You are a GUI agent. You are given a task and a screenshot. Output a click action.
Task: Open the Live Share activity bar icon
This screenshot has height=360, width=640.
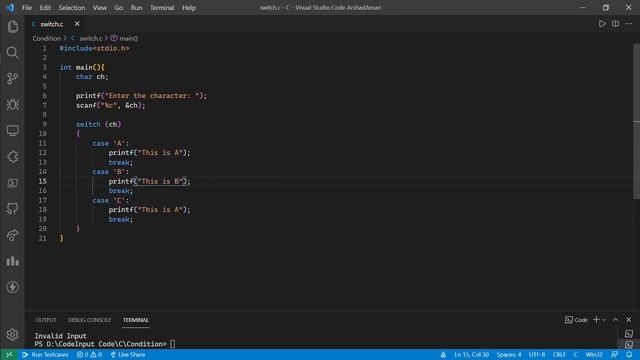tap(12, 235)
